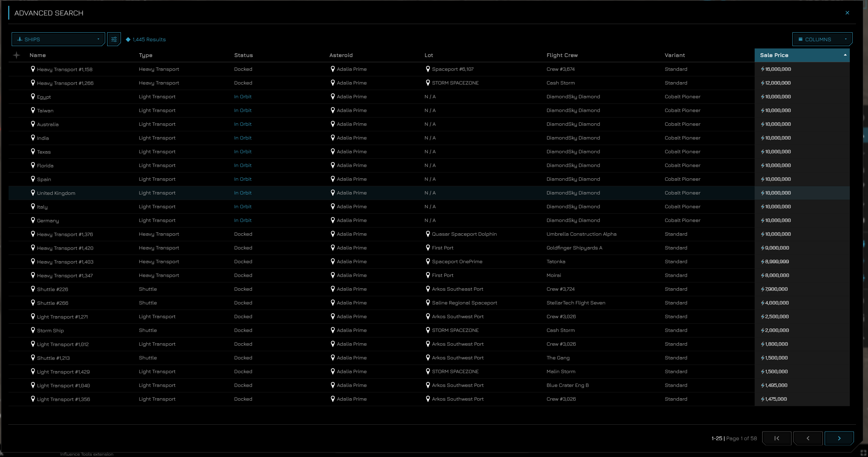Image resolution: width=868 pixels, height=457 pixels.
Task: Click the StellarTech Flight Seven flight crew cell
Action: click(576, 303)
